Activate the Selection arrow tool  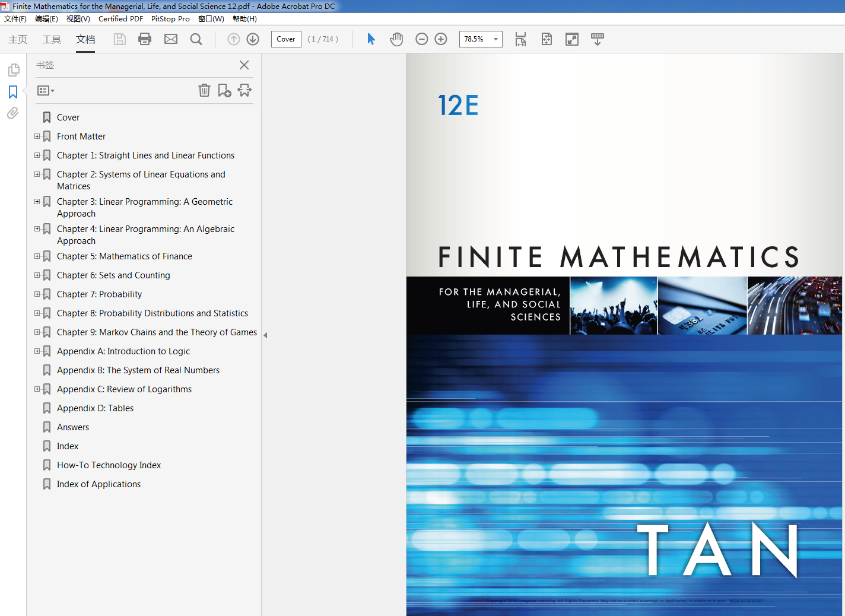click(371, 39)
